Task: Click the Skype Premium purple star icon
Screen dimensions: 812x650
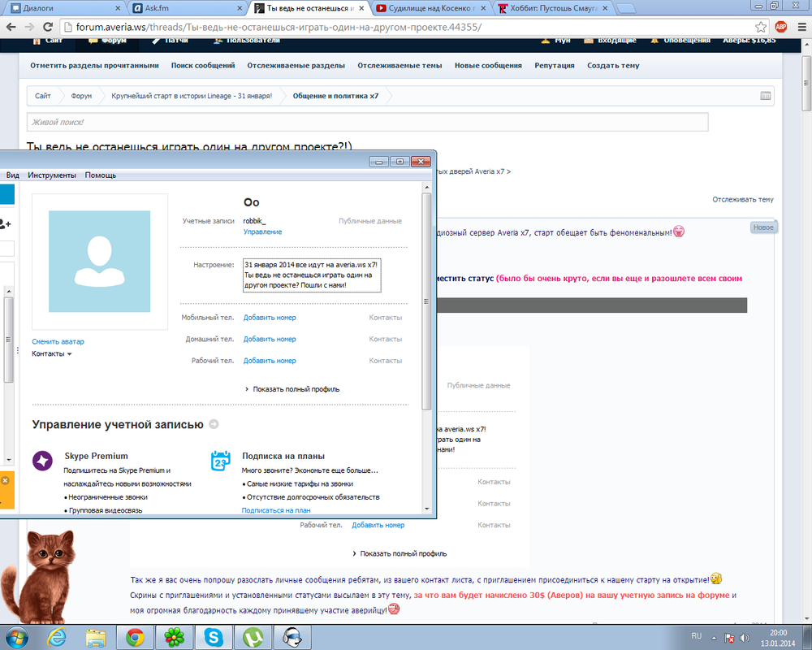Action: point(42,461)
